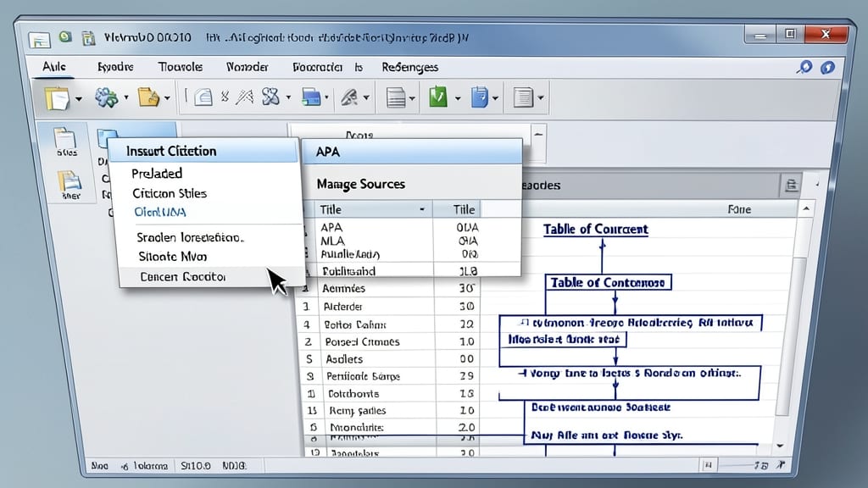
Task: Click the Table of Contonnoe box
Action: tap(608, 282)
